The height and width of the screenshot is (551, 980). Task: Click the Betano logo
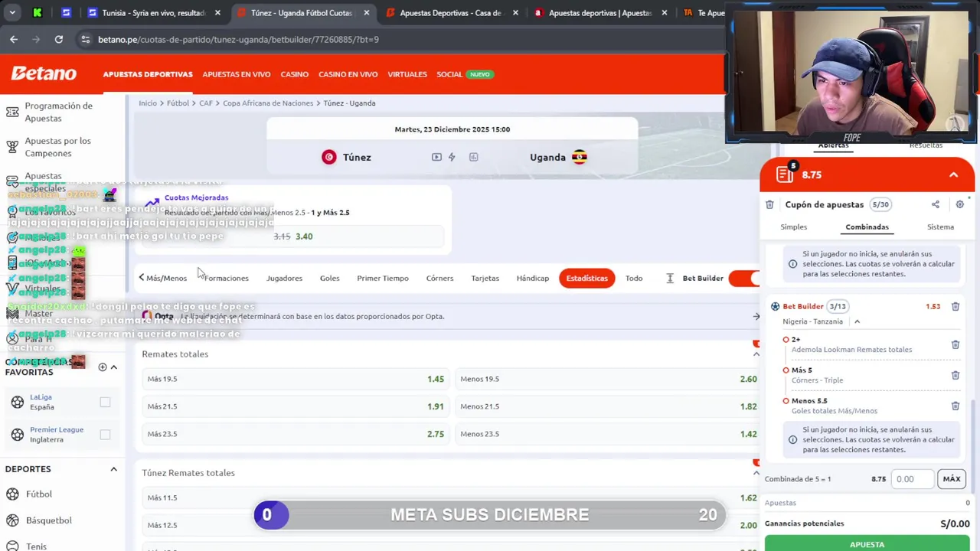(x=44, y=73)
